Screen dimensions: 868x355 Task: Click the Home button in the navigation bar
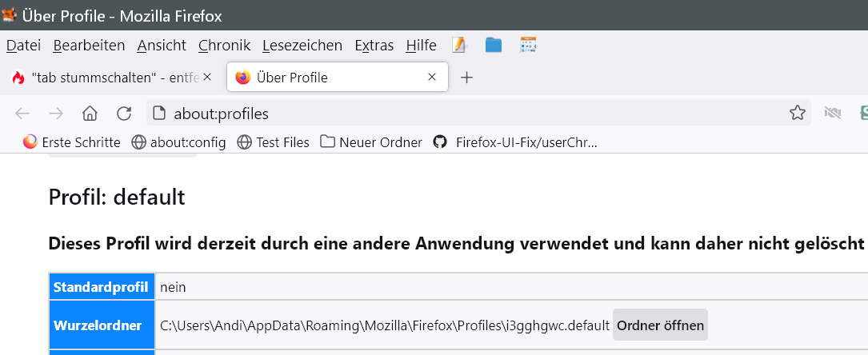click(90, 114)
